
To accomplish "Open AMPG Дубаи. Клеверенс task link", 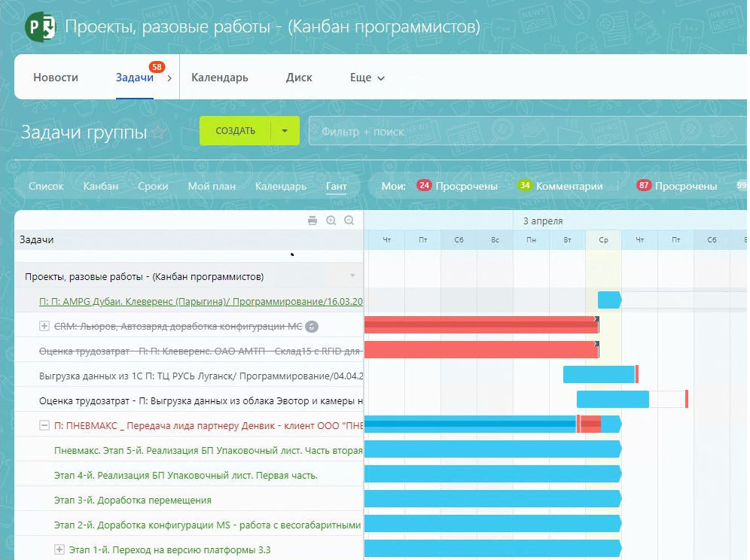I will [201, 301].
